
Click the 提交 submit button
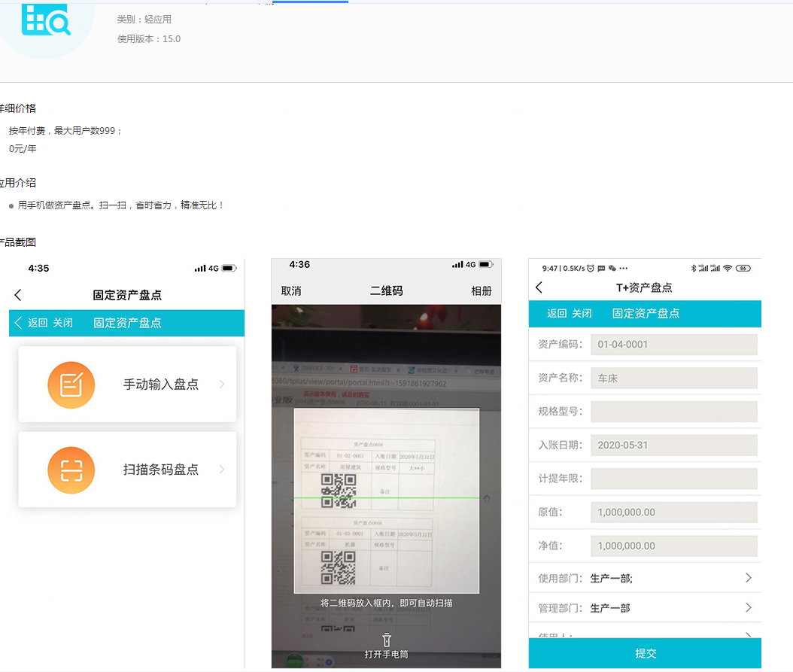645,653
